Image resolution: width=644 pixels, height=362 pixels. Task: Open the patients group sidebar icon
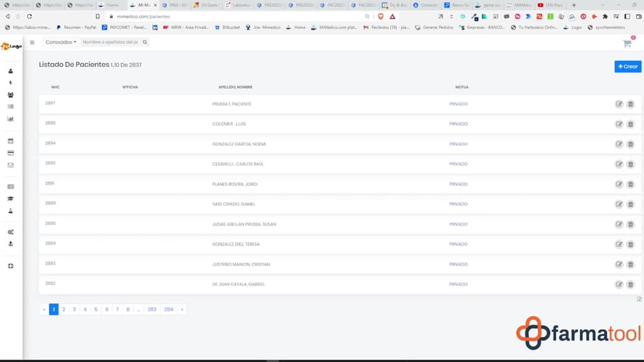tap(11, 95)
